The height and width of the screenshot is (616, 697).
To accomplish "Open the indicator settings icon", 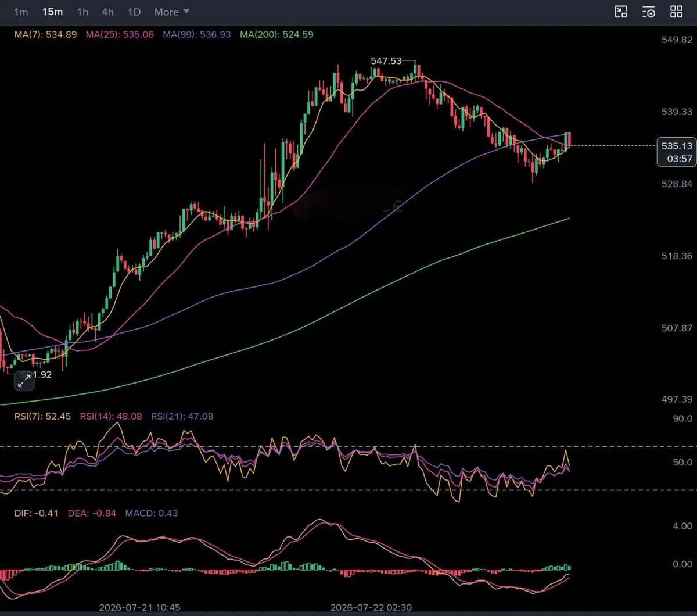I will tap(649, 12).
